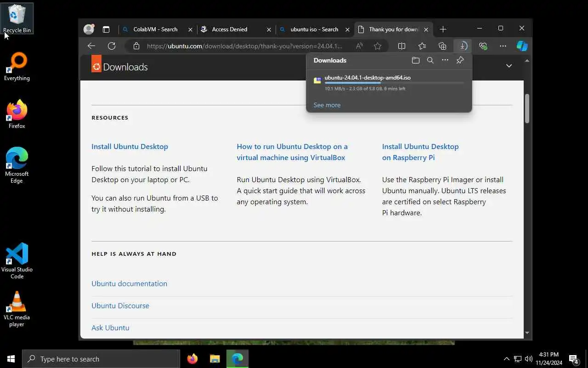
Task: Open the Edge profile avatar
Action: pyautogui.click(x=89, y=29)
